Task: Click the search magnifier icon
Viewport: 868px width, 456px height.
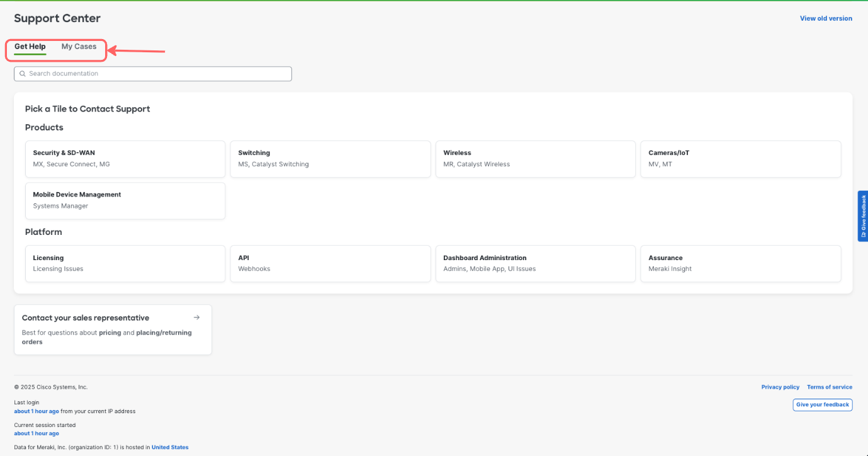Action: coord(23,74)
